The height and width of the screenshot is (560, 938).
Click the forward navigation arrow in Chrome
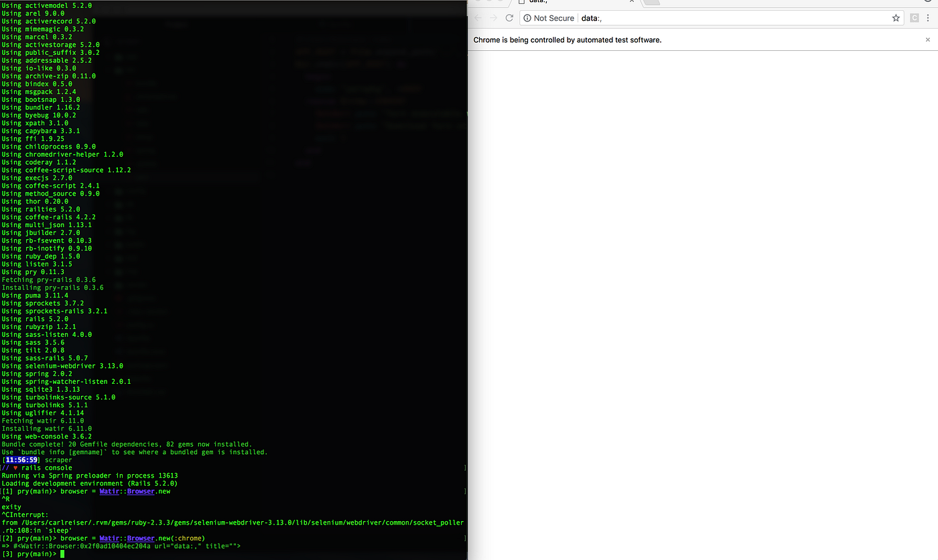coord(494,17)
